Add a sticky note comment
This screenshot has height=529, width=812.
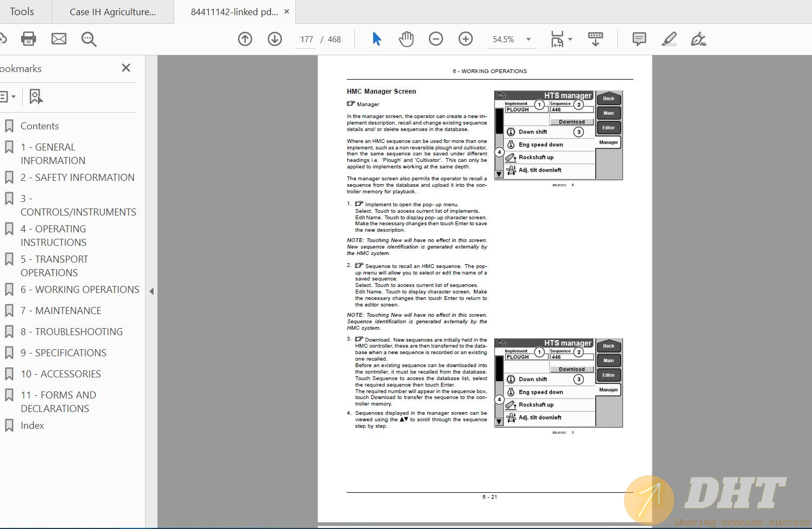[x=639, y=39]
